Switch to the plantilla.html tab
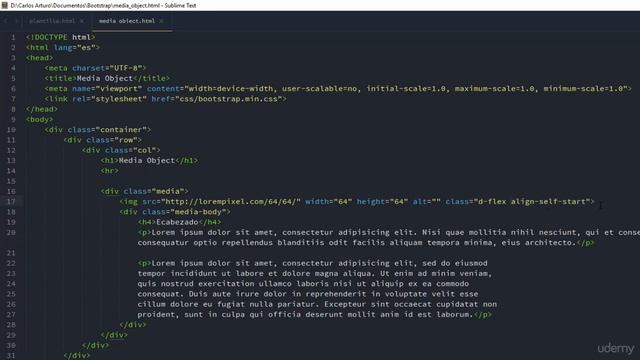This screenshot has width=640, height=360. 52,21
